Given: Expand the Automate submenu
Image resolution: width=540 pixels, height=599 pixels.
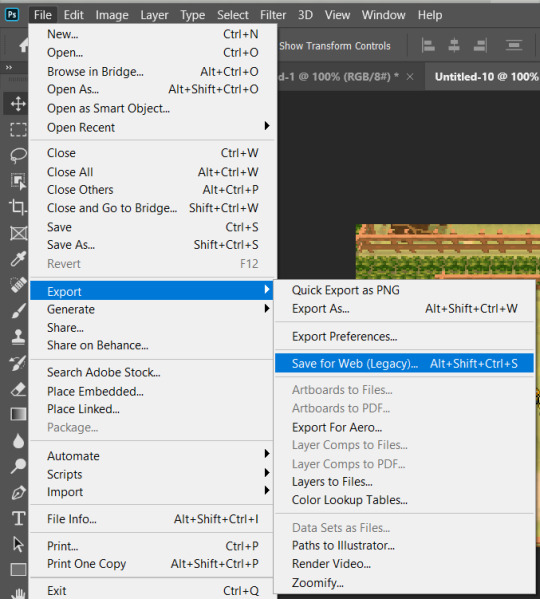Looking at the screenshot, I should (152, 456).
